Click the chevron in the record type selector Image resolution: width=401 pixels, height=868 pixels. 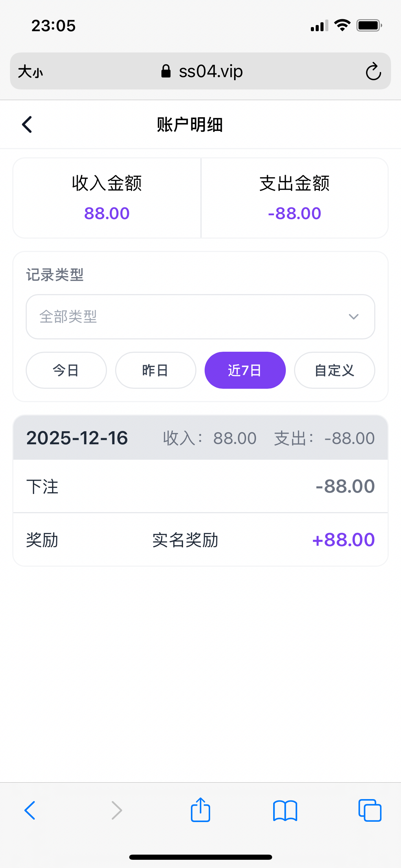[x=354, y=317]
